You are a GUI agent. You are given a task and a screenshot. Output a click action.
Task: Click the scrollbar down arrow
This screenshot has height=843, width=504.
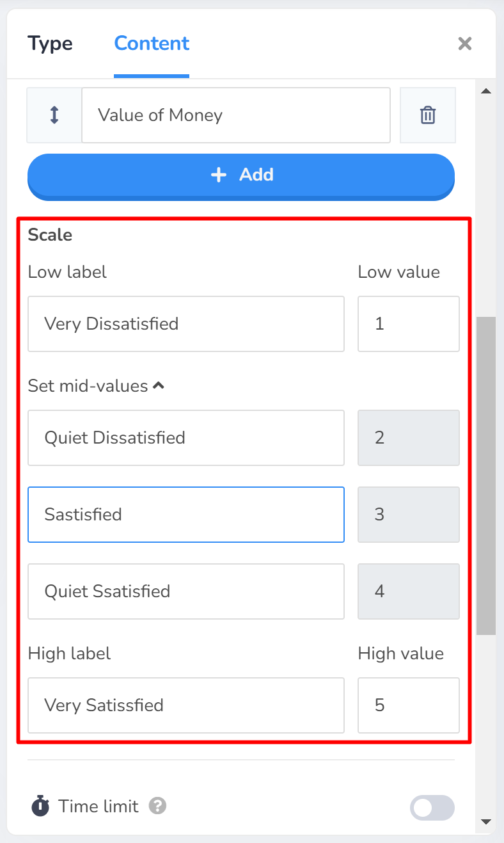pyautogui.click(x=486, y=822)
